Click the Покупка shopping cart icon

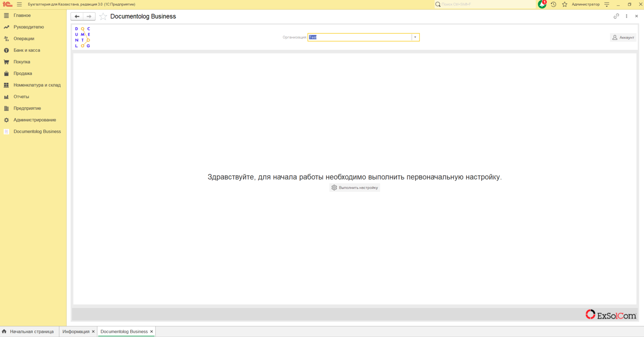point(6,62)
